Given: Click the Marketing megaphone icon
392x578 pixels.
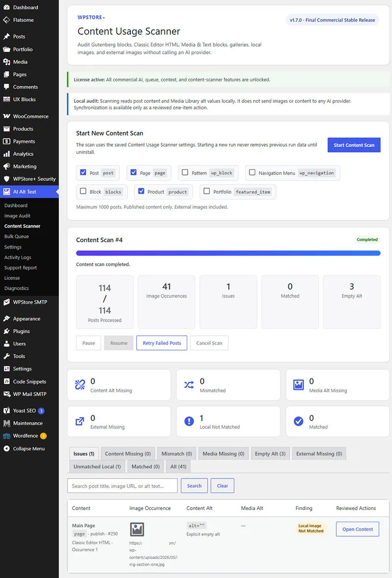Looking at the screenshot, I should (7, 166).
